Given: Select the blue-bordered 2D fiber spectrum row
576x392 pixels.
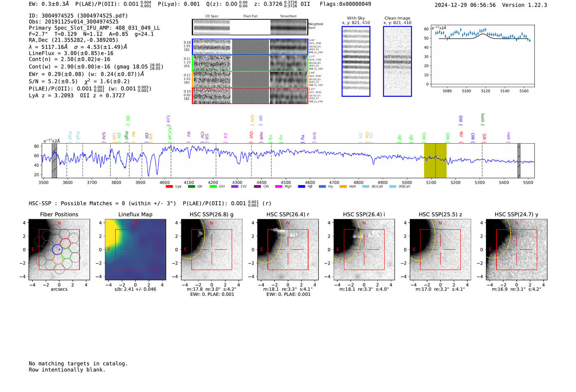Looking at the screenshot, I should tap(250, 47).
